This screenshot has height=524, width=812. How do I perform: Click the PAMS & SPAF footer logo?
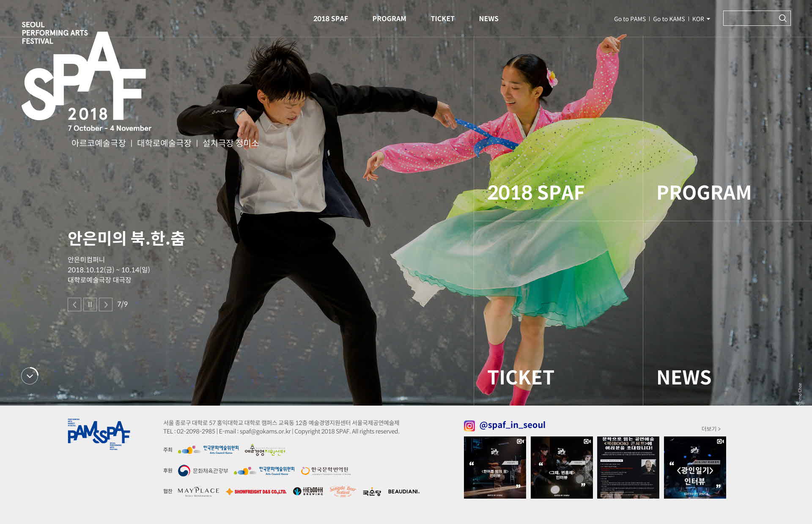click(x=99, y=434)
